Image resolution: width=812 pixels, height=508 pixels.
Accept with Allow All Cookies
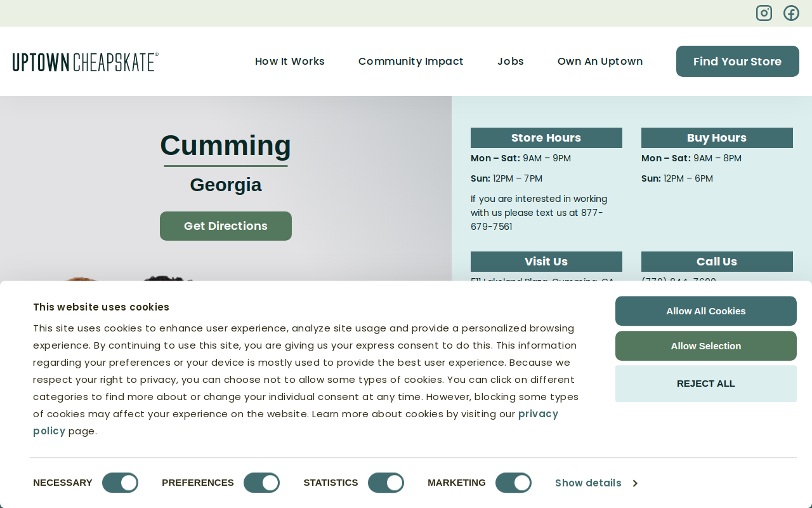point(706,311)
